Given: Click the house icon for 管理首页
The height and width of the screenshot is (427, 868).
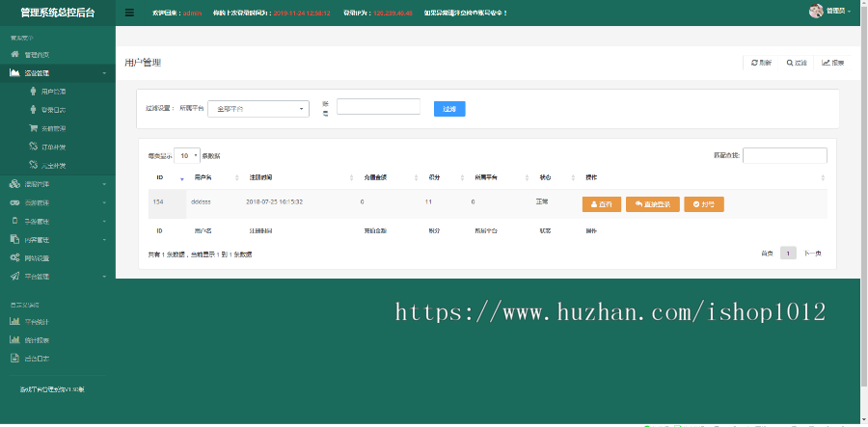Looking at the screenshot, I should (x=14, y=54).
